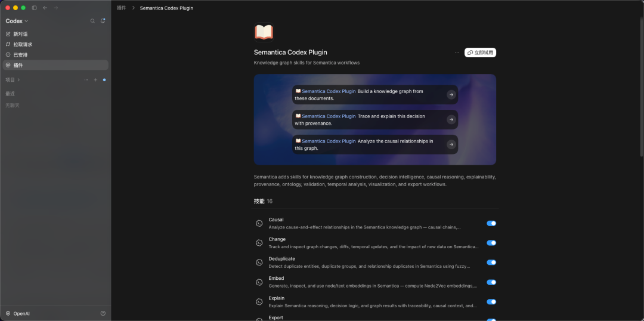Toggle the Explain skill switch
644x321 pixels.
(x=491, y=302)
